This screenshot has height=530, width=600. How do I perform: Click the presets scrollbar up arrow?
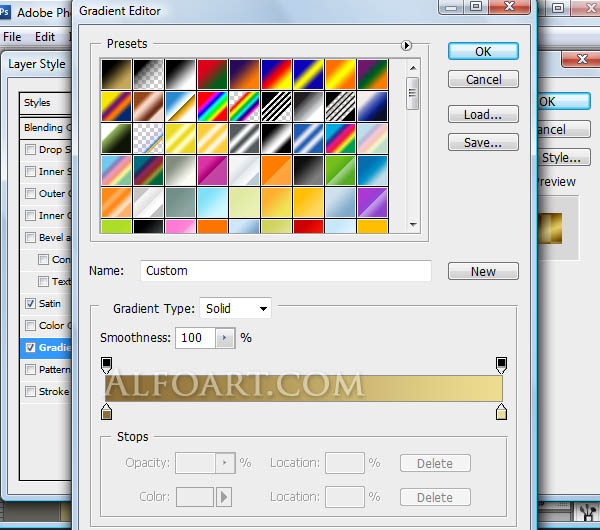tap(413, 68)
